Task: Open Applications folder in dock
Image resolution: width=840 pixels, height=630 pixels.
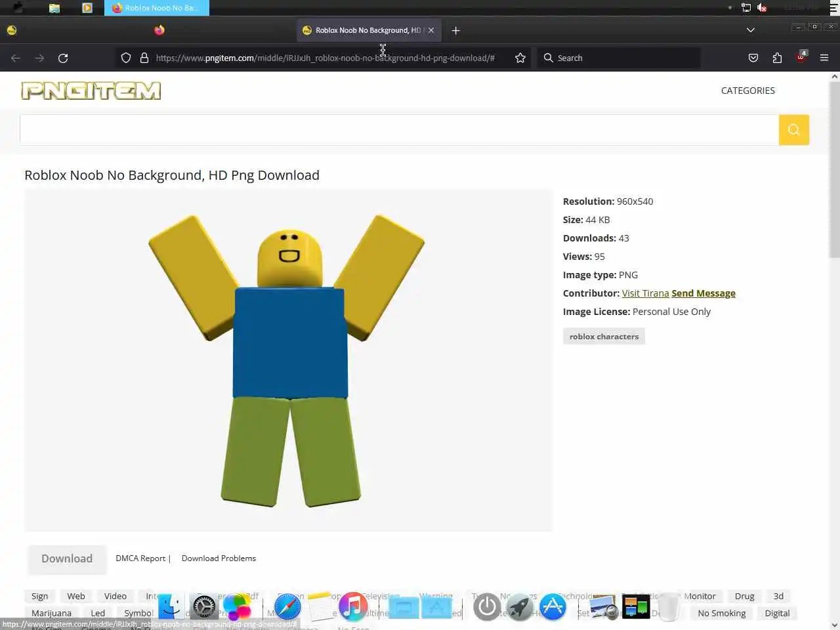Action: [436, 608]
